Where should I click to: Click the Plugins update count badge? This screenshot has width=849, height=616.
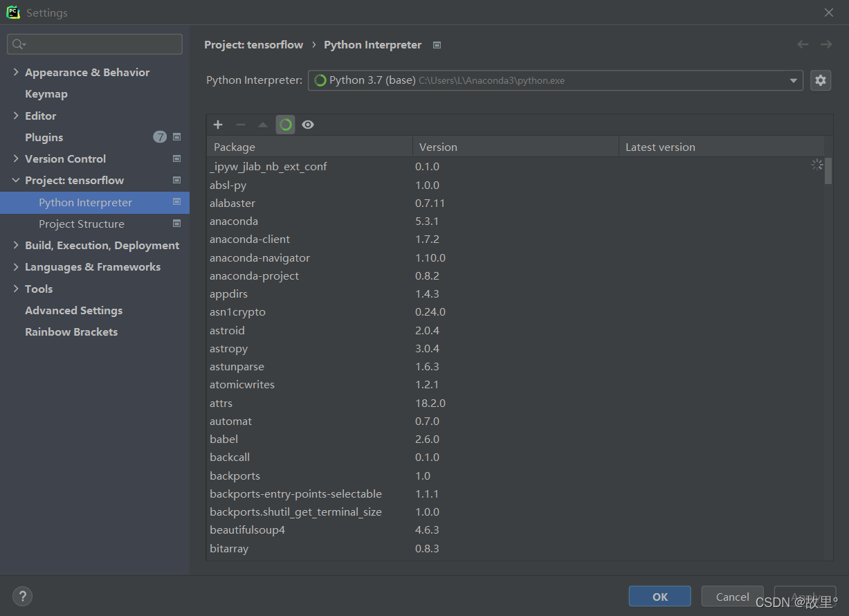pyautogui.click(x=160, y=137)
